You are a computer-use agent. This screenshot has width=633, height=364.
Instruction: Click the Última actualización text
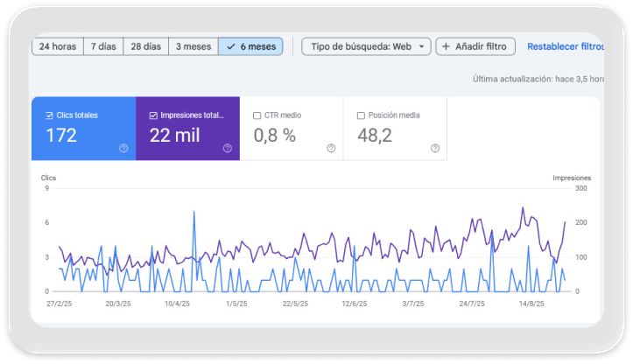click(x=538, y=79)
